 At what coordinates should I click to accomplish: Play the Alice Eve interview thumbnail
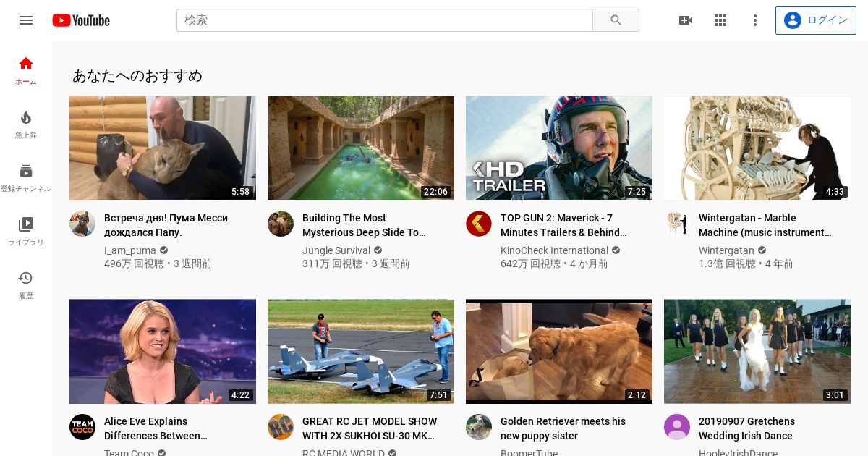[163, 352]
